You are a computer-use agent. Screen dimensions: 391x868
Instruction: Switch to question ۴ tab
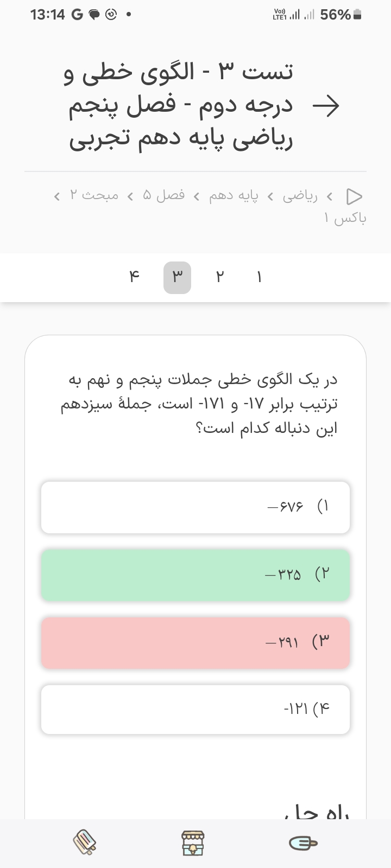134,278
